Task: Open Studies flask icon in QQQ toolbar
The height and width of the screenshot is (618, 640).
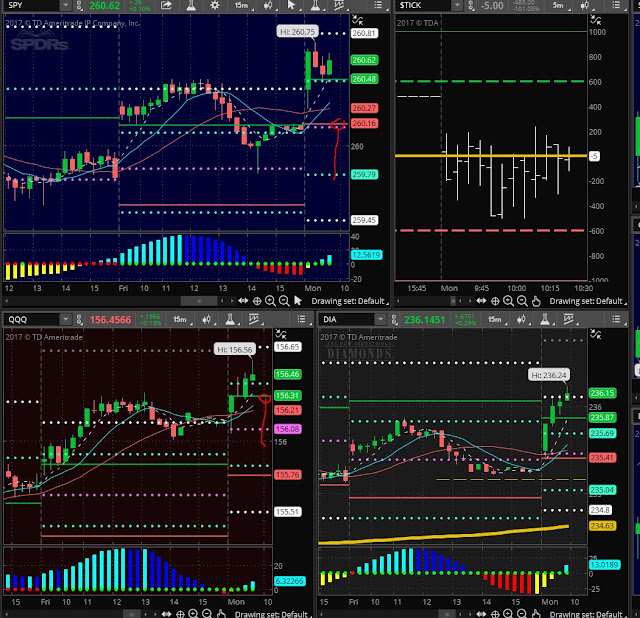Action: 229,319
